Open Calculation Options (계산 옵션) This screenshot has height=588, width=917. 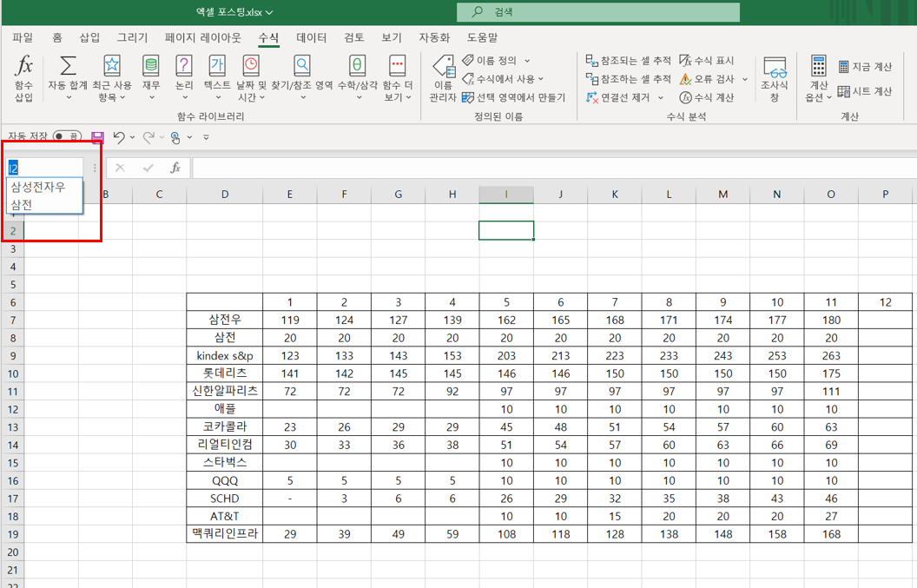click(818, 79)
